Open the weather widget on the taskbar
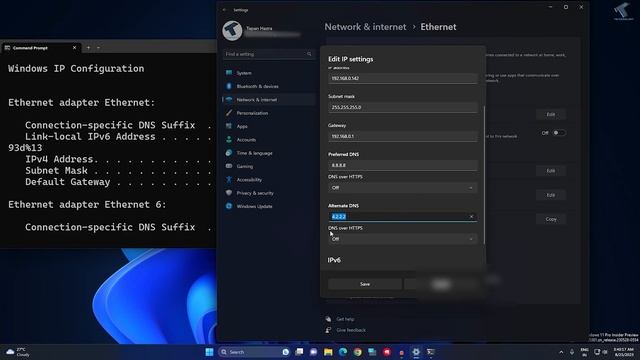This screenshot has height=360, width=640. [18, 352]
